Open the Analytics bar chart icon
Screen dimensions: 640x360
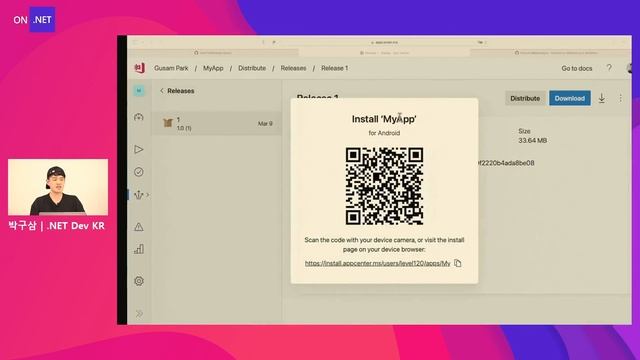tap(139, 249)
